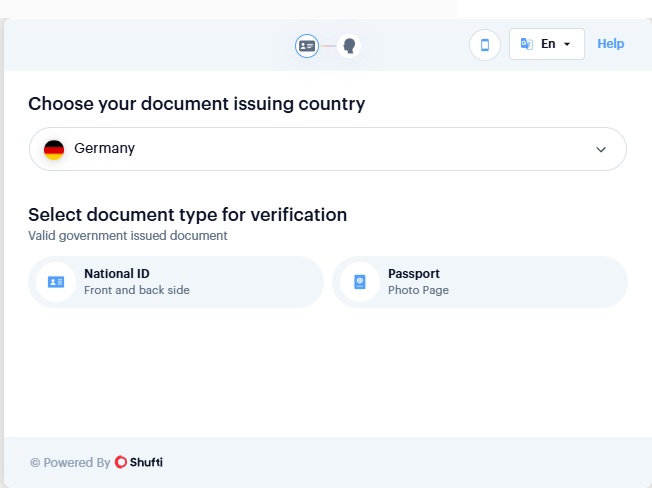Open the En language dropdown
The height and width of the screenshot is (488, 652).
[x=547, y=44]
